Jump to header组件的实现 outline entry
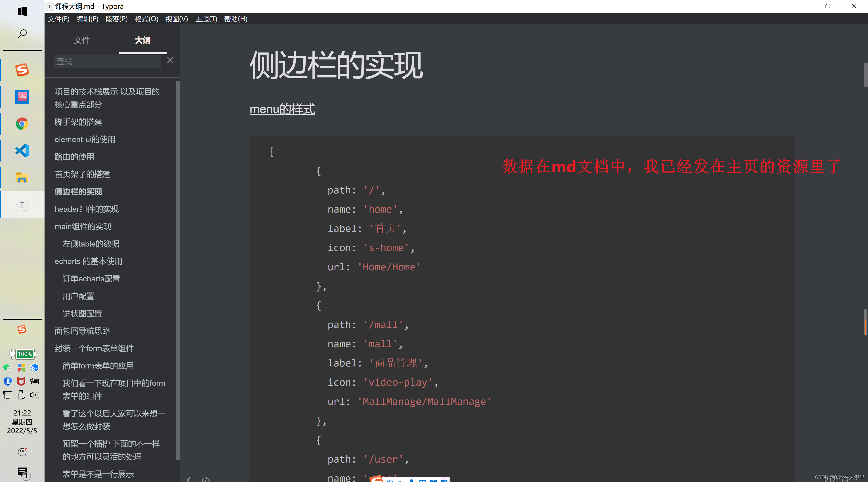Viewport: 868px width, 482px height. pyautogui.click(x=87, y=209)
